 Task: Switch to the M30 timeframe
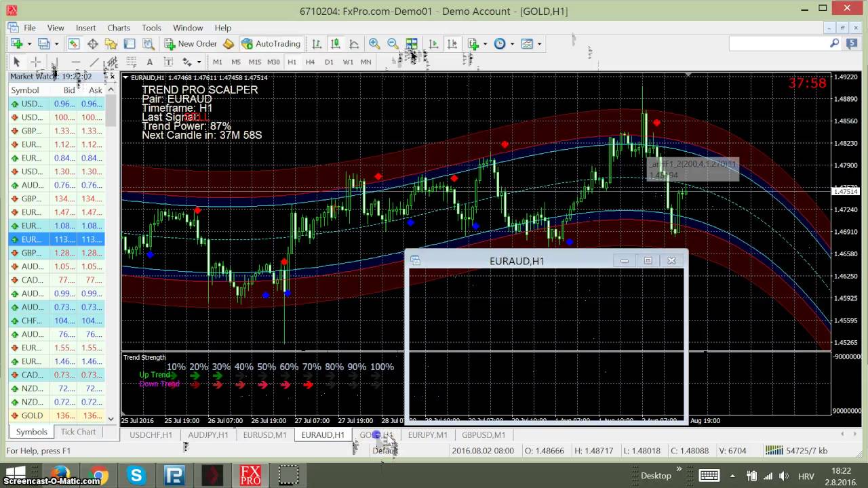273,62
